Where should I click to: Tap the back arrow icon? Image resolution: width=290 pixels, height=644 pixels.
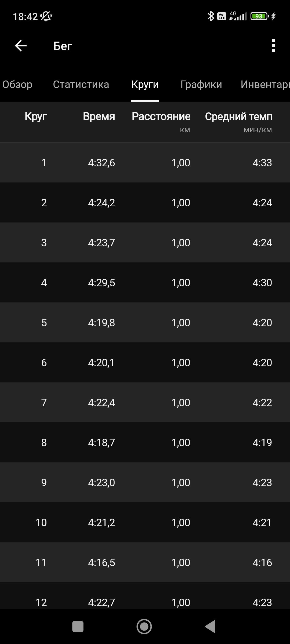click(x=21, y=46)
